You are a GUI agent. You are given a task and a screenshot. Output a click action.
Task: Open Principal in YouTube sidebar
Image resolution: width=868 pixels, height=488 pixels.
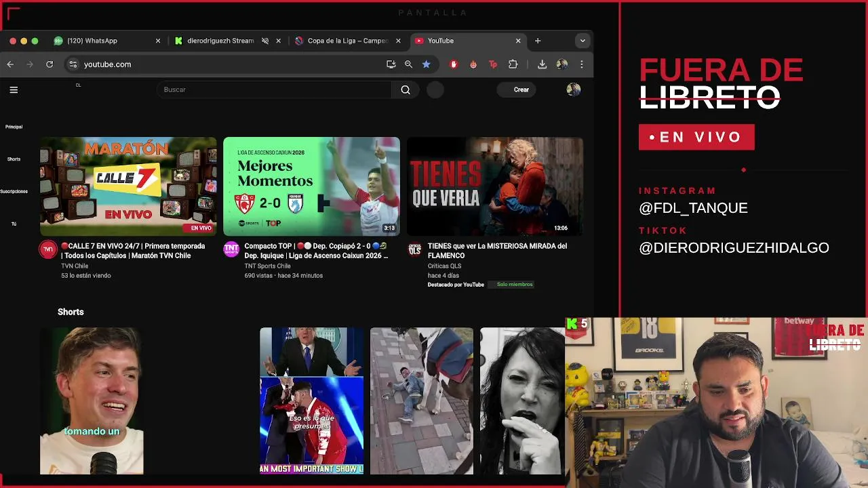(14, 127)
